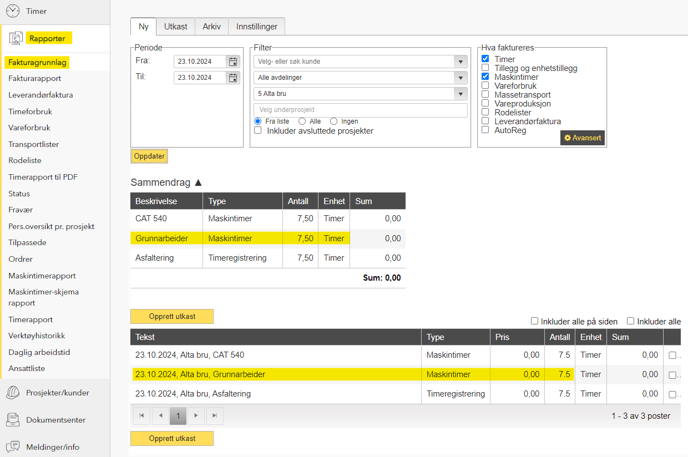Viewport: 688px width, 457px height.
Task: Select summary row CAT 540
Action: (268, 219)
